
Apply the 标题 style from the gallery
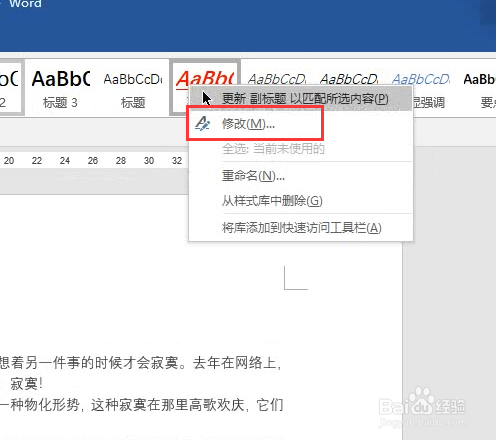pos(133,88)
